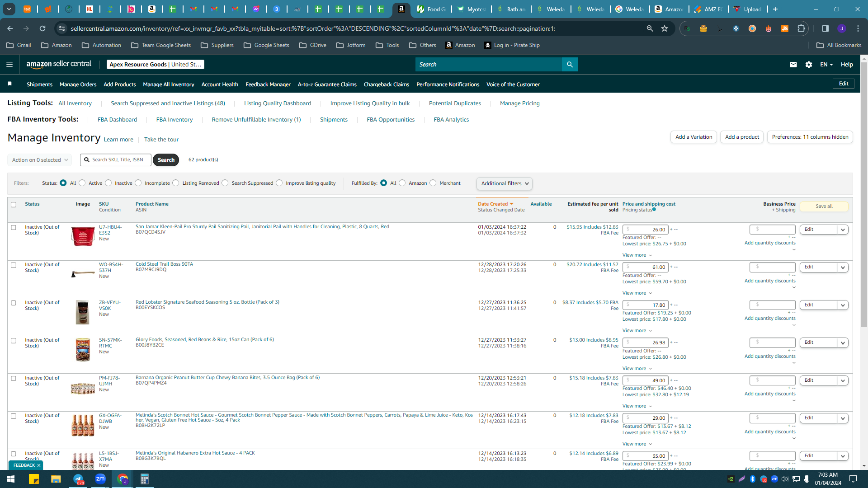Screen dimensions: 868x488
Task: Sort by the Date Created column
Action: (x=495, y=204)
